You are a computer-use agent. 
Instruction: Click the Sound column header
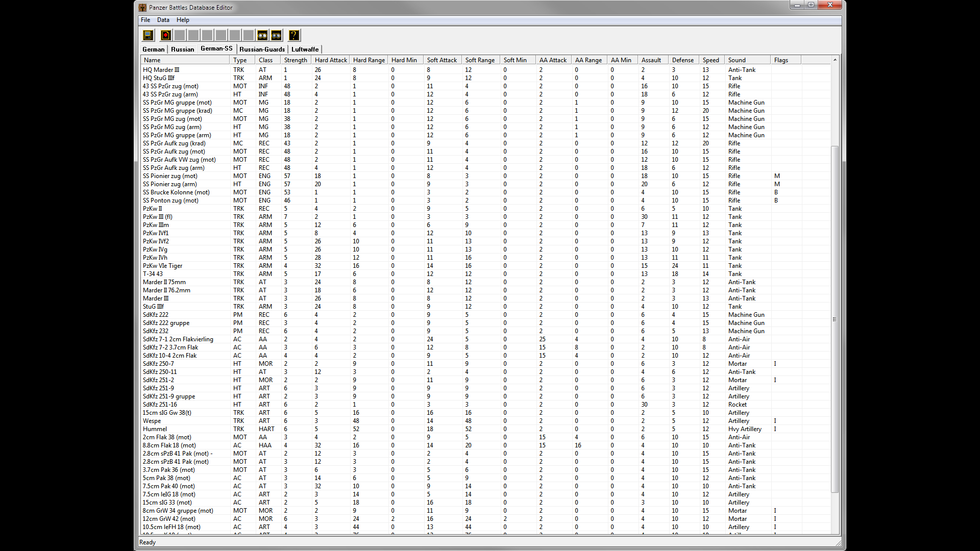pyautogui.click(x=748, y=60)
